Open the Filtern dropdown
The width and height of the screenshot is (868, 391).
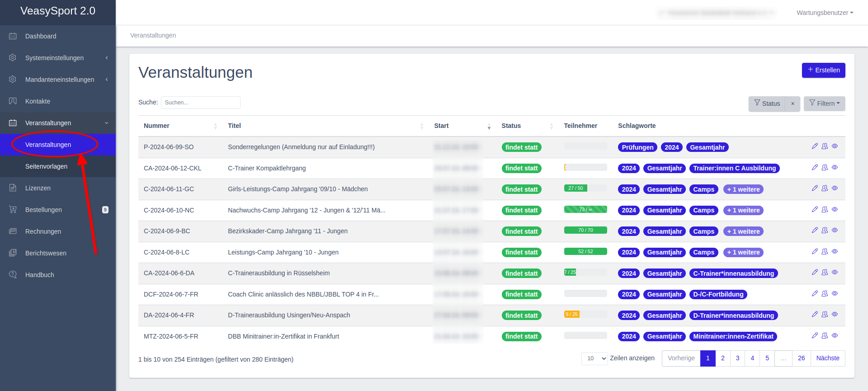824,104
